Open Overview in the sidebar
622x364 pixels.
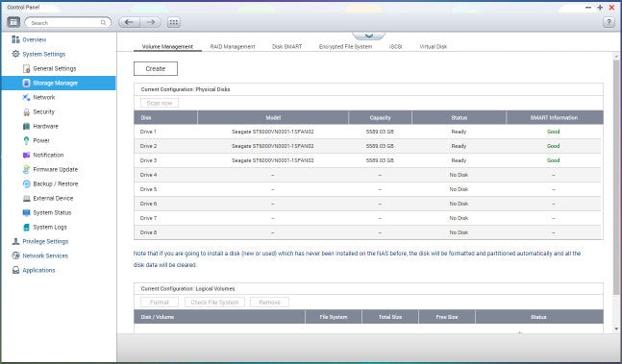point(34,39)
